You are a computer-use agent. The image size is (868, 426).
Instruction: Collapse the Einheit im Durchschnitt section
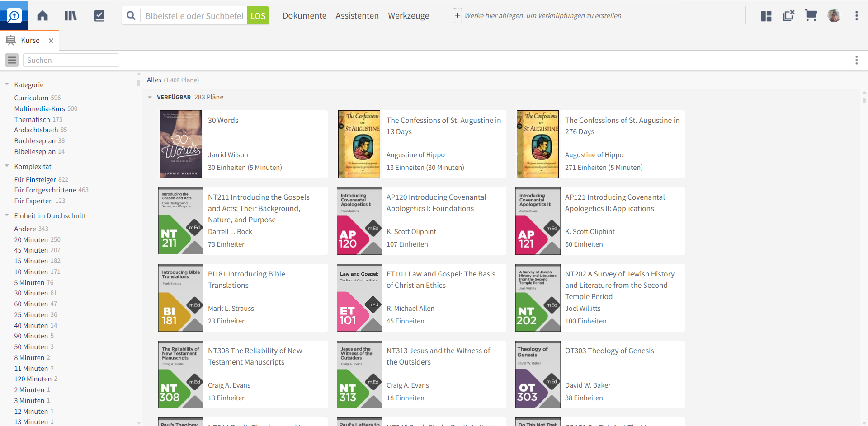pyautogui.click(x=7, y=215)
